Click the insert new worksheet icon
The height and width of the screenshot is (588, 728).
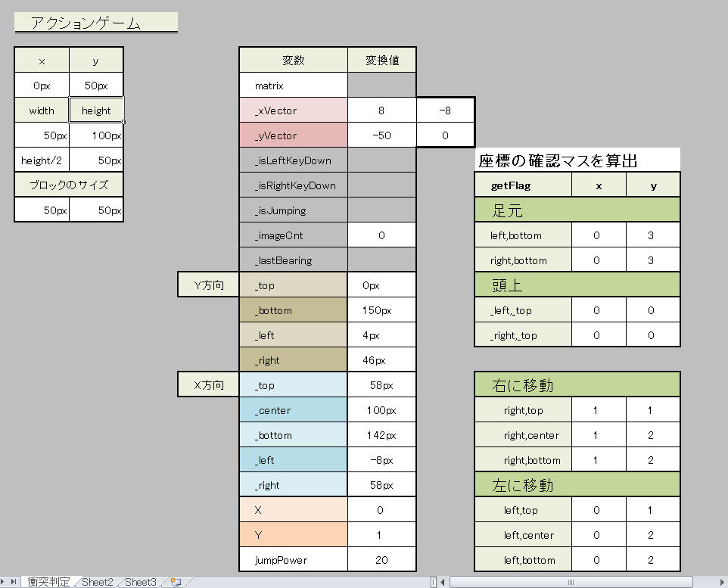coord(176,582)
